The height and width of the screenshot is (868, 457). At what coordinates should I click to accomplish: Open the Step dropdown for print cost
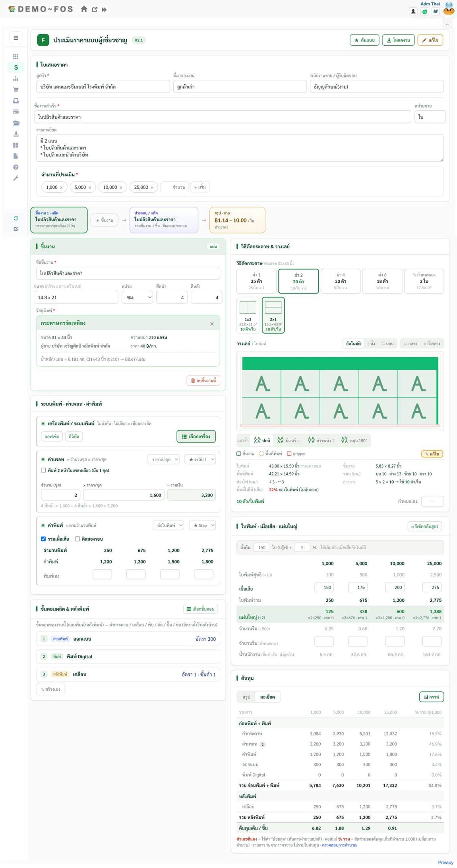pos(203,525)
